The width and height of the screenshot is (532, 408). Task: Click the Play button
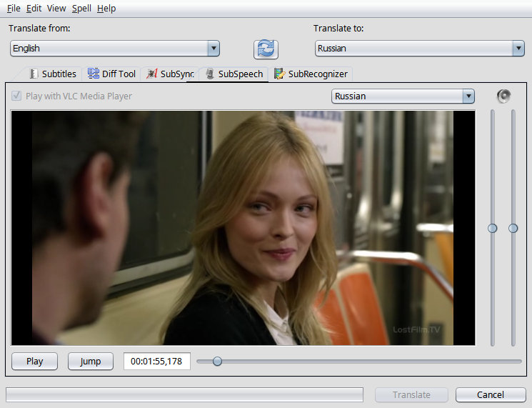[34, 361]
